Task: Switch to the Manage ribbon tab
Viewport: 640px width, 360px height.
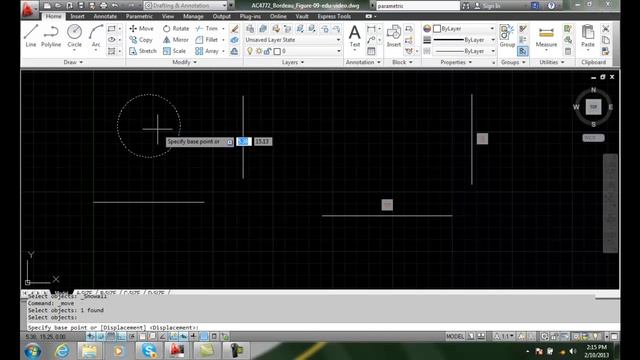Action: pos(193,16)
